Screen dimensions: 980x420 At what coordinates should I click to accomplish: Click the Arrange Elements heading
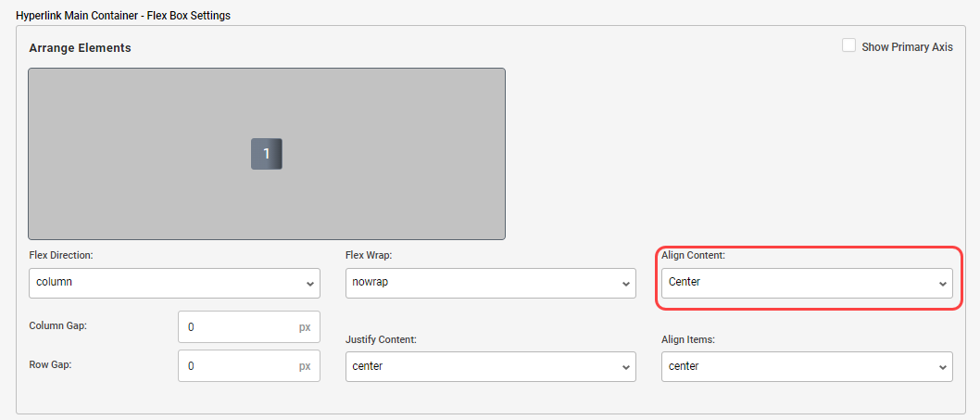80,47
